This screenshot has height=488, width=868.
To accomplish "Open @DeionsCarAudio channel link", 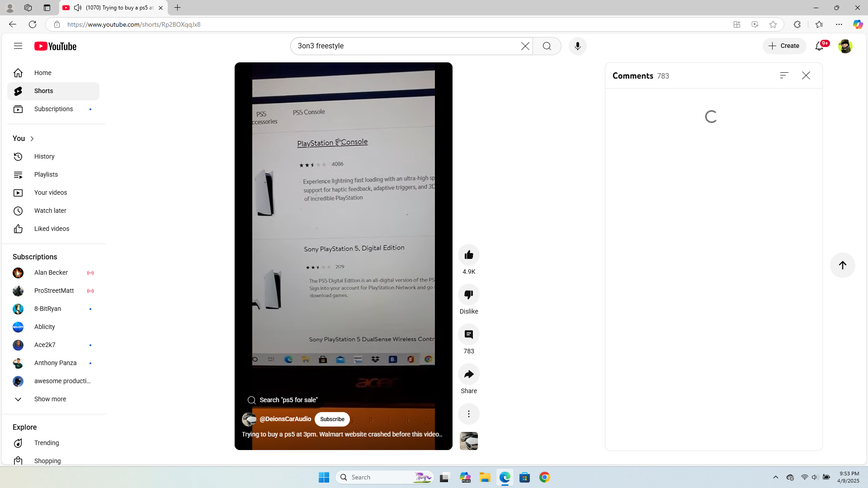I will tap(285, 419).
